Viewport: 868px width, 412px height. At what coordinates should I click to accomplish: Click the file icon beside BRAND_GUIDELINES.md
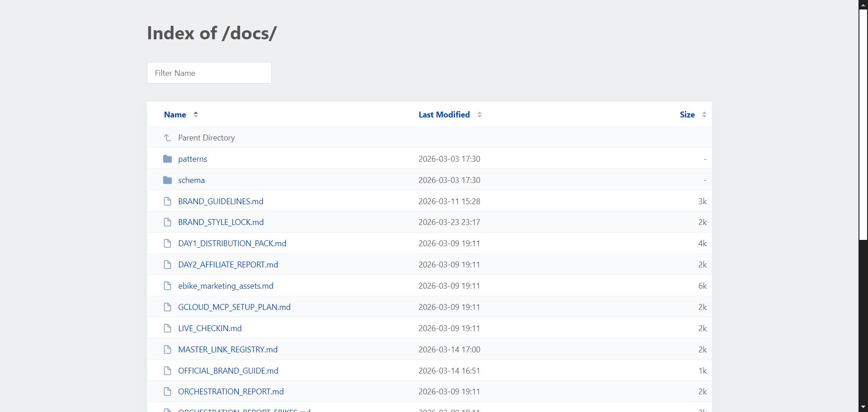[167, 201]
